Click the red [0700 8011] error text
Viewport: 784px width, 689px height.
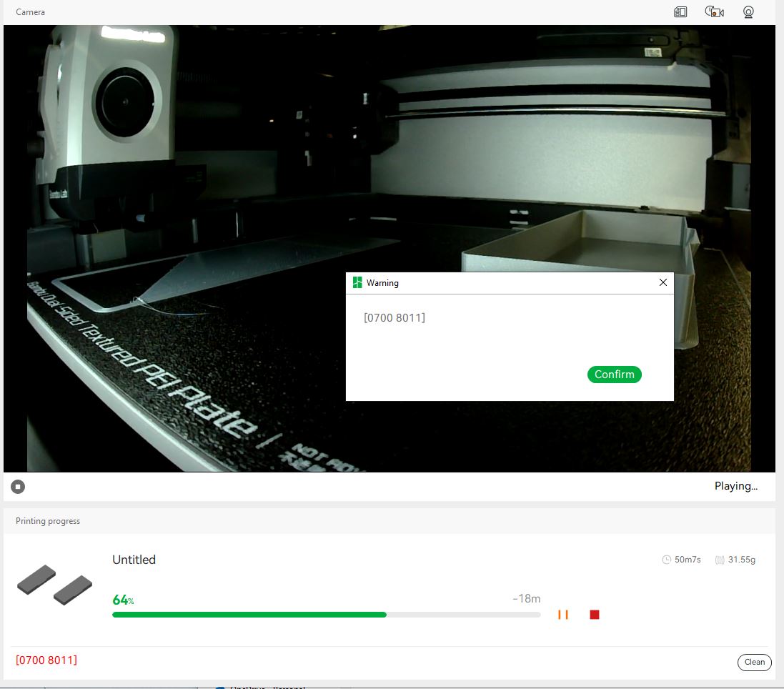[x=46, y=659]
